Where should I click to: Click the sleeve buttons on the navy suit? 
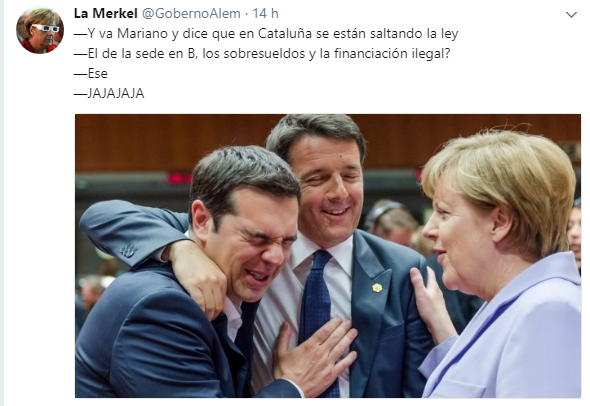(x=128, y=250)
